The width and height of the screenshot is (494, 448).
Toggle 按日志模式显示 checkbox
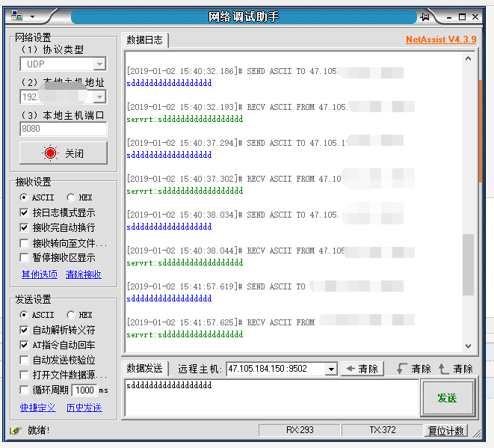pos(24,212)
